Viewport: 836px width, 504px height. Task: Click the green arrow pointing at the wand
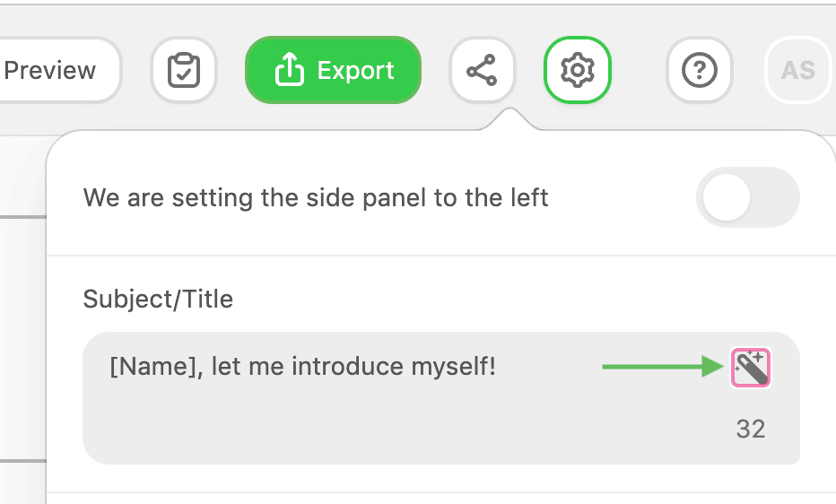[662, 367]
